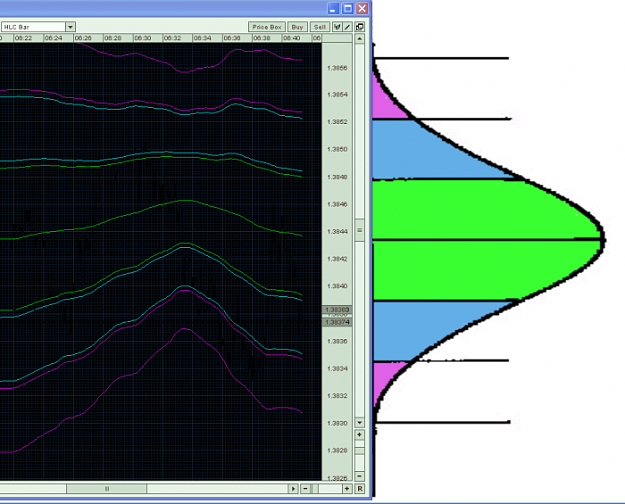Click the vertical zoom in plus button
Viewport: 625px width, 504px height.
tap(360, 435)
